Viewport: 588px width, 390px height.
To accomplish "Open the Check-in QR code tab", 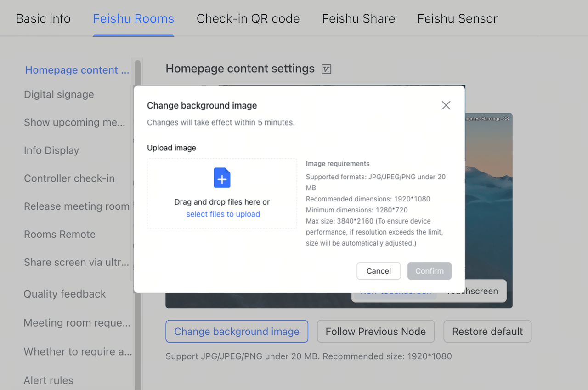I will (x=248, y=18).
